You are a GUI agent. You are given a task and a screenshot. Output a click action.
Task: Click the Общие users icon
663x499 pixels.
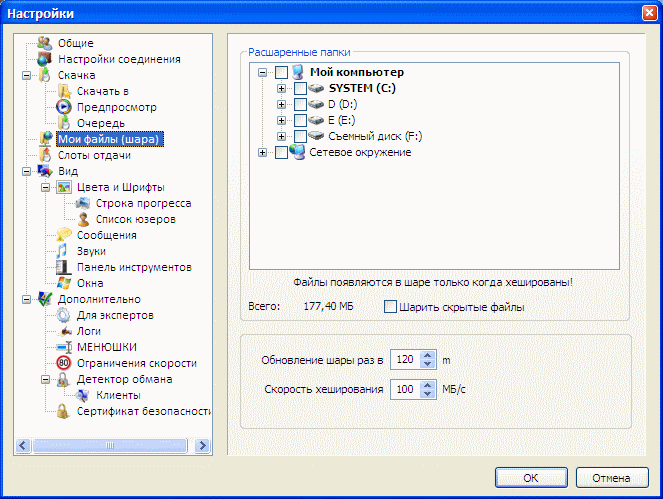[44, 43]
